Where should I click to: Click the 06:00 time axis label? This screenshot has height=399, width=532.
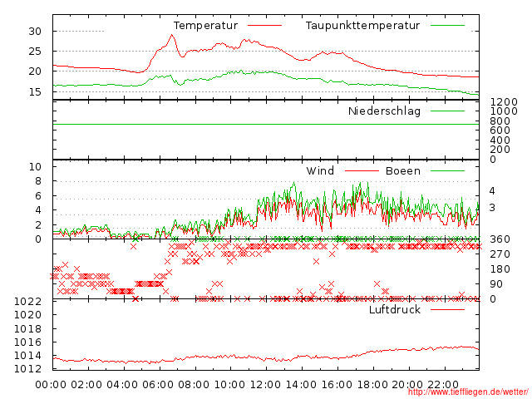(x=158, y=385)
